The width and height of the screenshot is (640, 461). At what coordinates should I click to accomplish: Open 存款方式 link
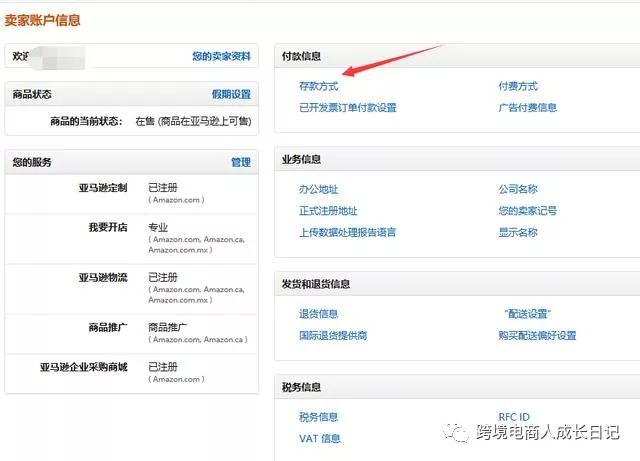tap(318, 86)
